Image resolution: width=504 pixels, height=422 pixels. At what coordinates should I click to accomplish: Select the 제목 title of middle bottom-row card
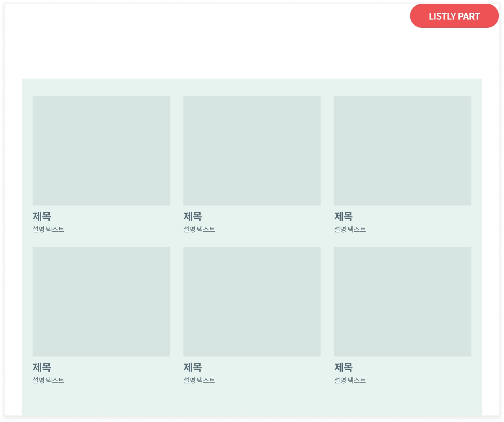coord(193,367)
